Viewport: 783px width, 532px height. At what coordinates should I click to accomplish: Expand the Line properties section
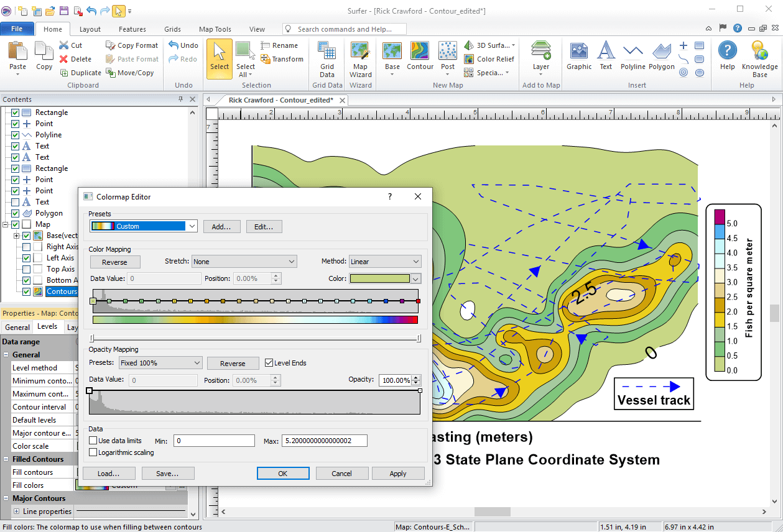pyautogui.click(x=16, y=511)
